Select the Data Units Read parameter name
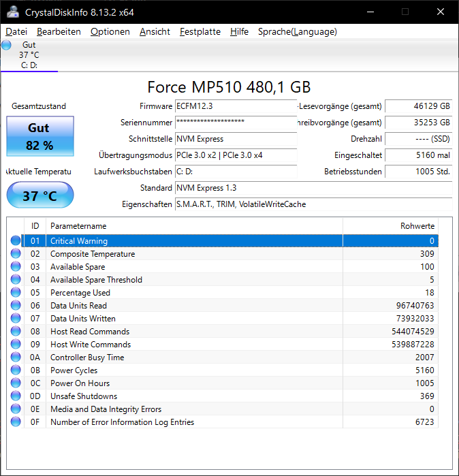This screenshot has width=459, height=476. click(78, 306)
